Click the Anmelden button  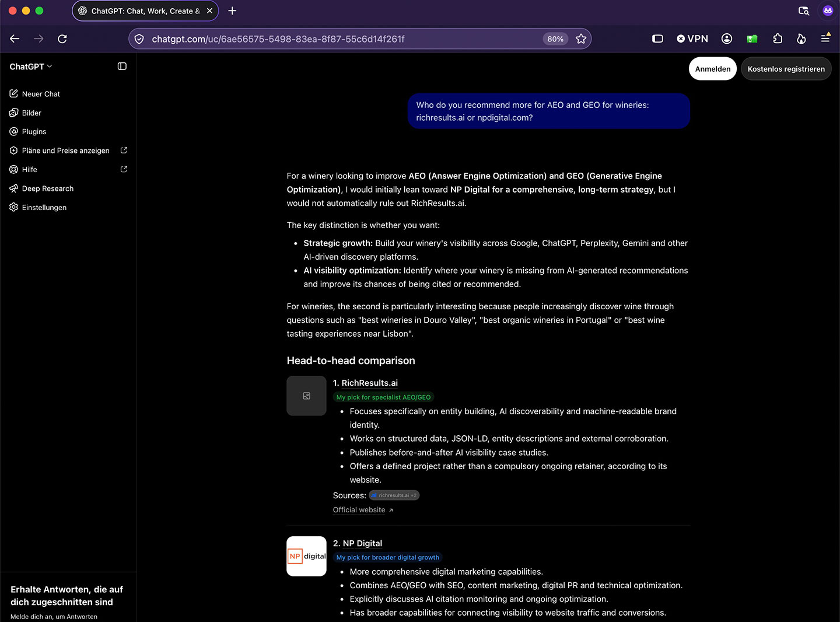pos(713,69)
